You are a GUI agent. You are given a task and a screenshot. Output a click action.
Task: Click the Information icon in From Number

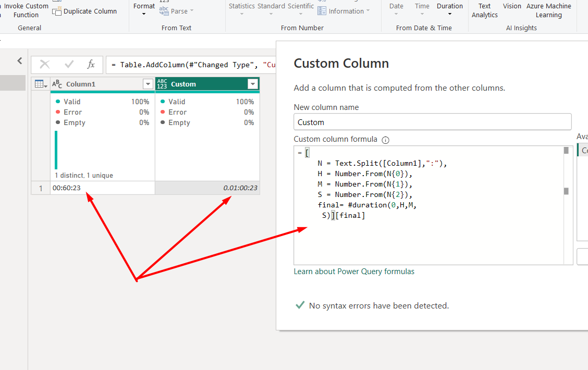coord(322,11)
